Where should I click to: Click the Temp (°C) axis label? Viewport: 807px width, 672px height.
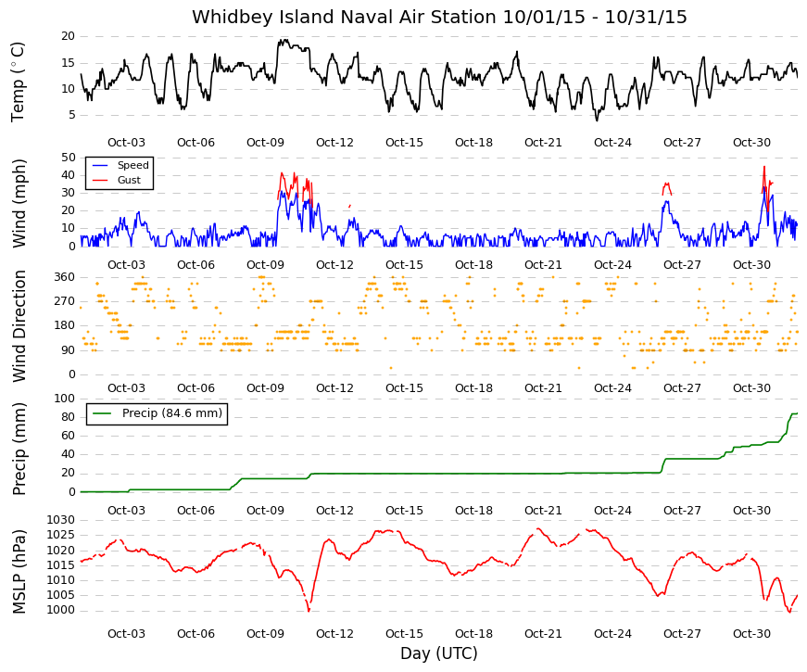click(x=18, y=82)
